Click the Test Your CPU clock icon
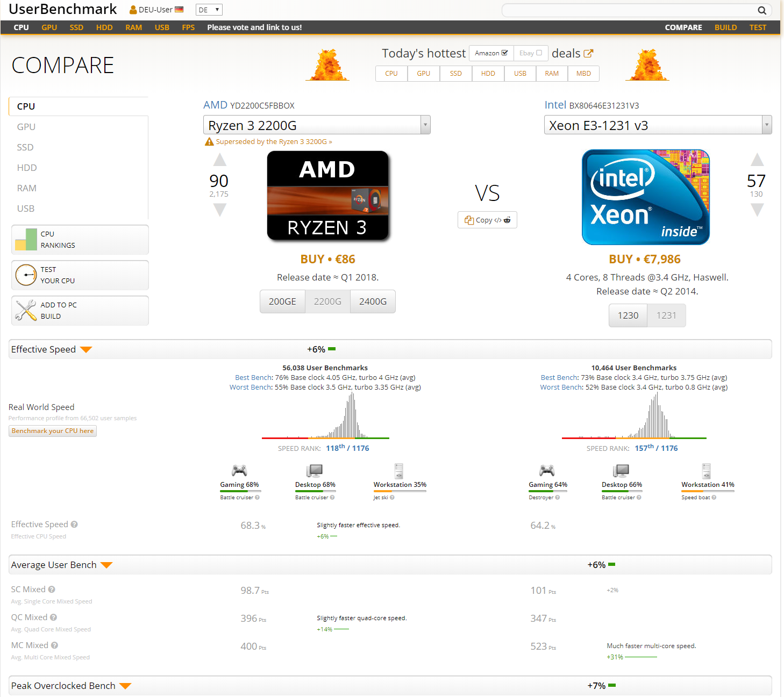 26,275
